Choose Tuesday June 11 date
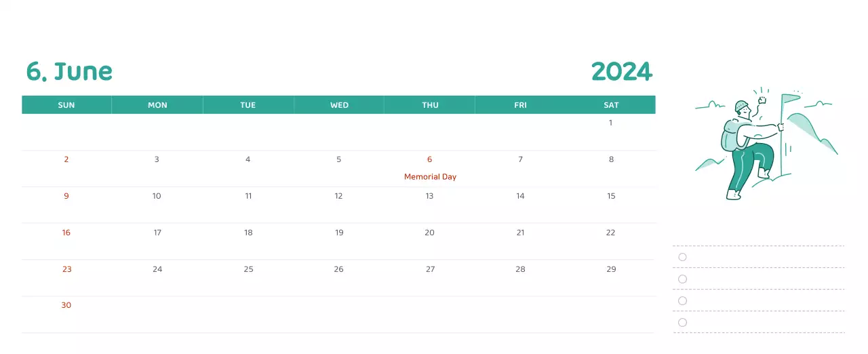 click(248, 196)
